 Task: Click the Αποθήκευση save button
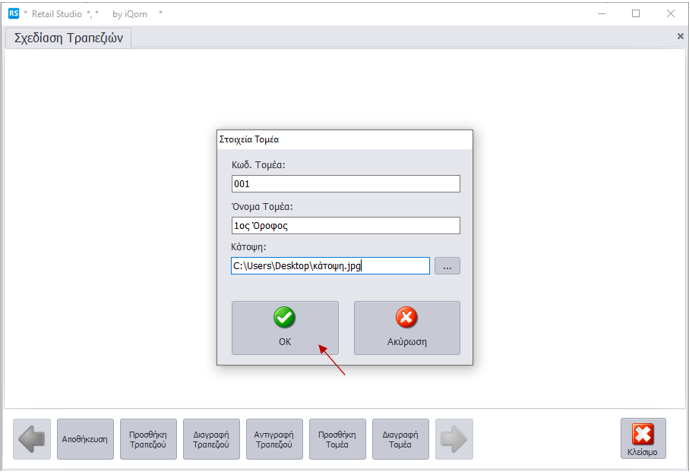tap(85, 439)
